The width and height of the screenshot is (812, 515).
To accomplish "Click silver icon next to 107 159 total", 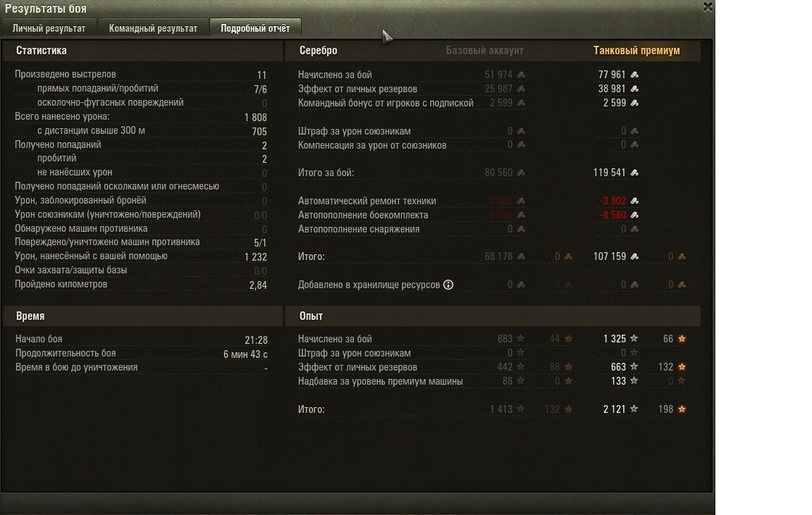I will pyautogui.click(x=634, y=256).
